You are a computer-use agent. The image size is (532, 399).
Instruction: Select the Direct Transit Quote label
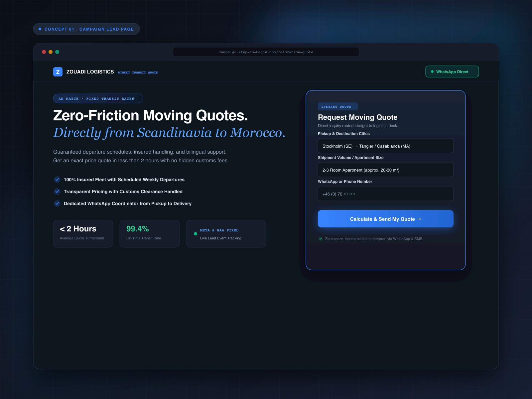(x=138, y=72)
